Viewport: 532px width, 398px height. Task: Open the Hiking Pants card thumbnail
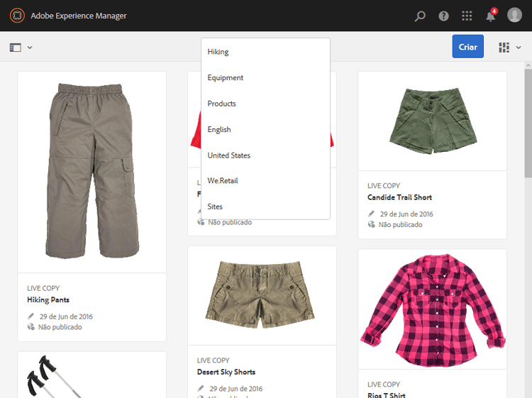pyautogui.click(x=92, y=172)
